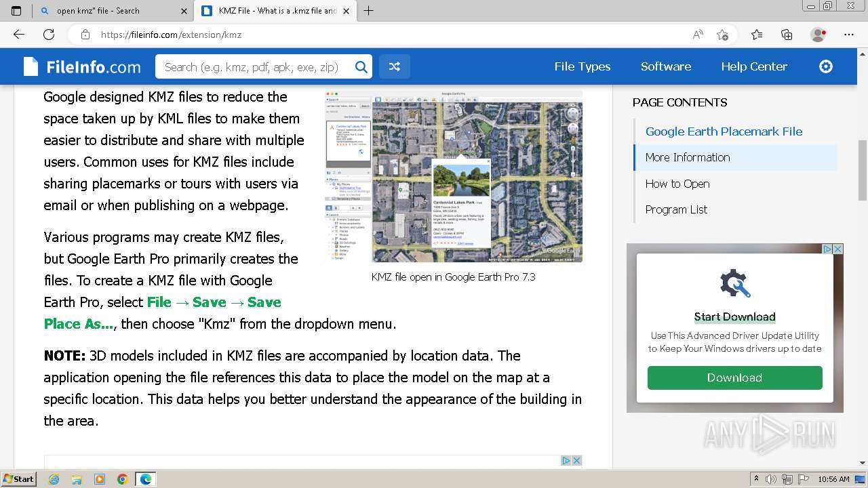Viewport: 868px width, 488px height.
Task: Go back to the previous page
Action: click(19, 35)
